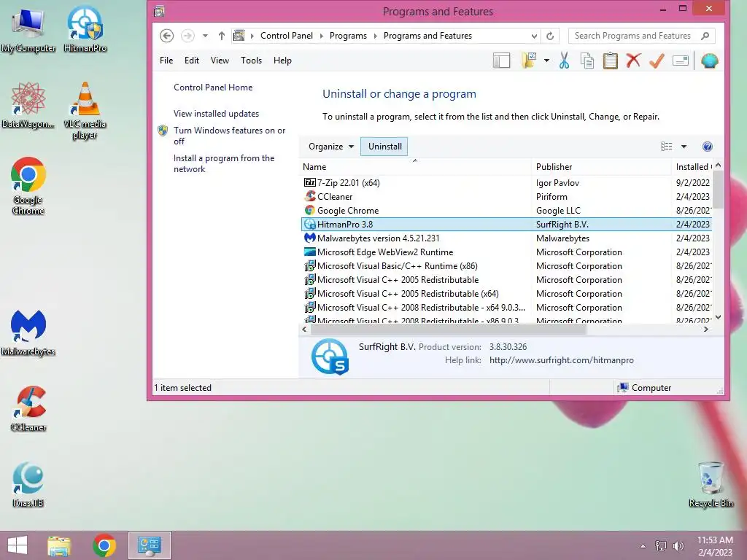Open File Explorer from taskbar

point(59,545)
